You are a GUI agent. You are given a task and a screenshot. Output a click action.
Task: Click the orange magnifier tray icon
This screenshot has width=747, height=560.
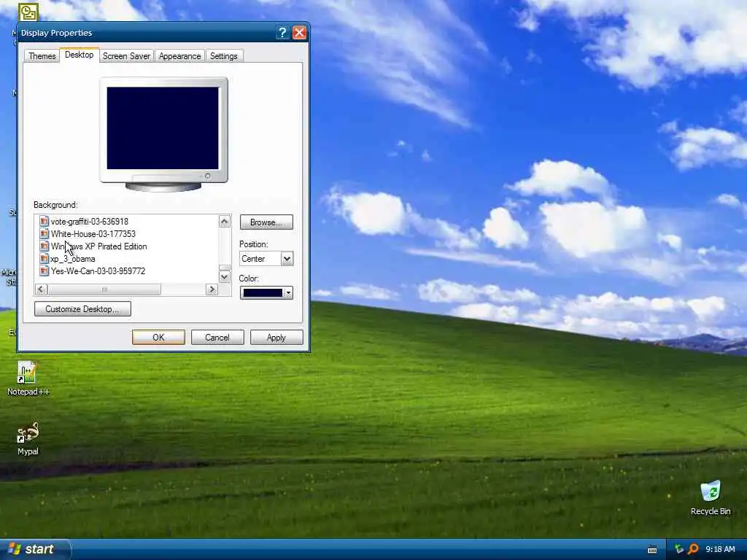click(x=693, y=549)
